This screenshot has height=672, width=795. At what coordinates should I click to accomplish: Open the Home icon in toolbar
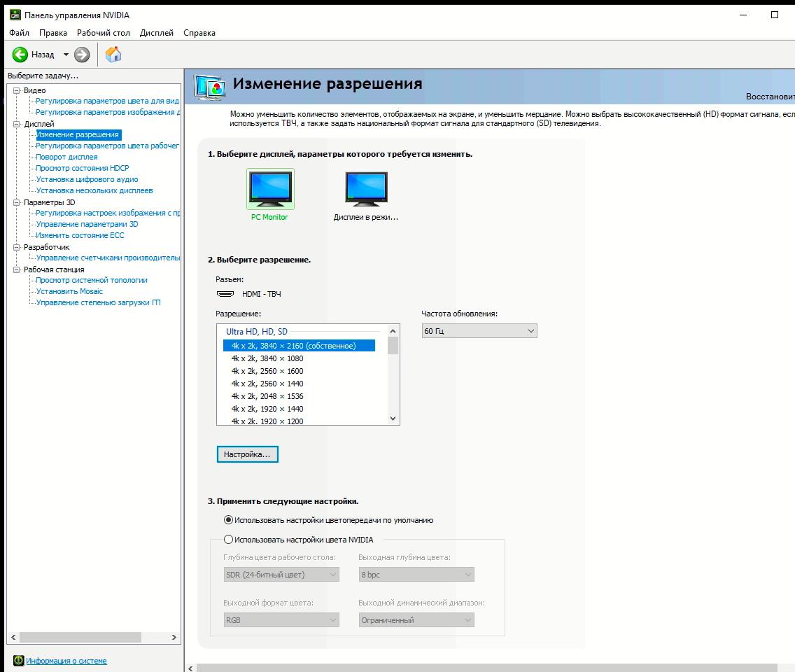pos(113,55)
